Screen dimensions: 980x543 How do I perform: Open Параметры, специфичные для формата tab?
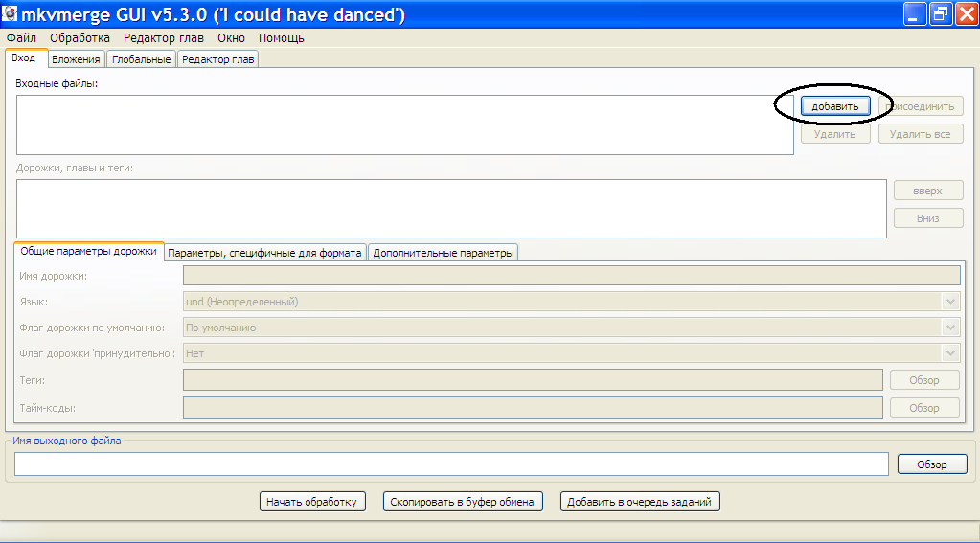pyautogui.click(x=265, y=253)
